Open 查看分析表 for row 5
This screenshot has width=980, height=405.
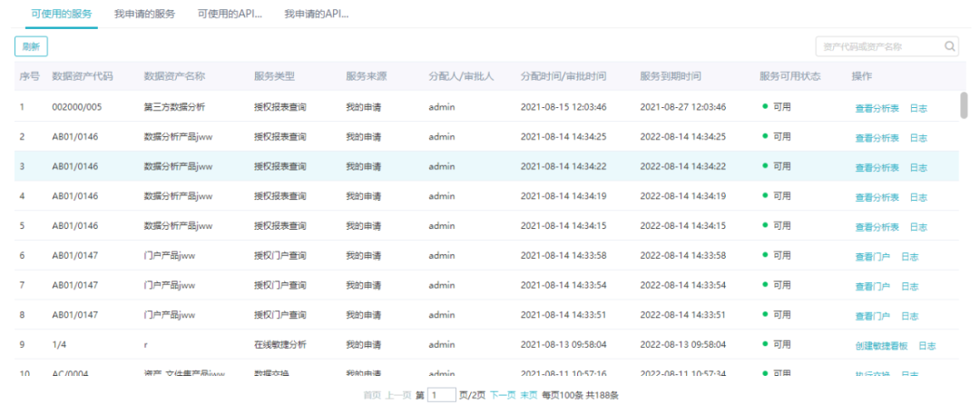(877, 227)
